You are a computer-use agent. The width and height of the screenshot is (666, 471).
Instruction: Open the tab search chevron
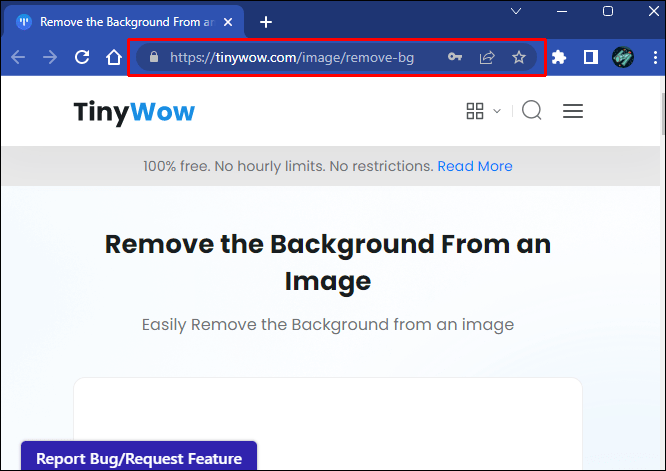click(x=516, y=11)
